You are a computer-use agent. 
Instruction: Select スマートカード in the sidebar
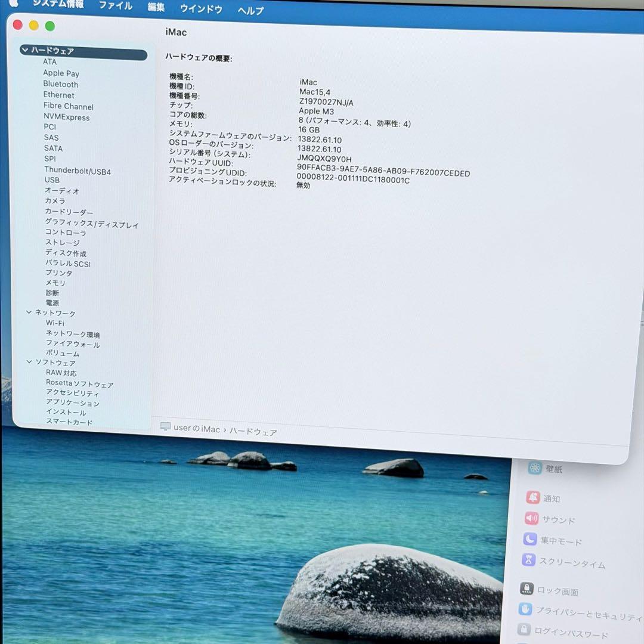click(x=69, y=422)
